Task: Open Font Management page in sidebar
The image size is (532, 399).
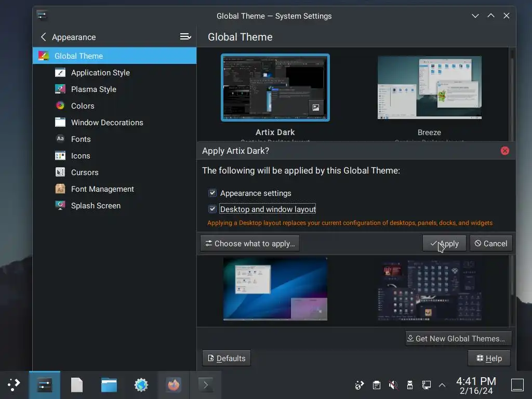Action: [115, 189]
